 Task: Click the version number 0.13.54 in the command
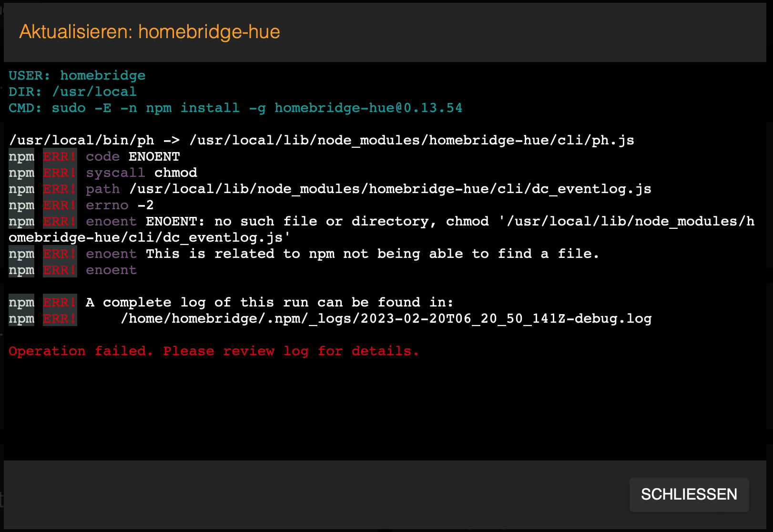pyautogui.click(x=433, y=108)
